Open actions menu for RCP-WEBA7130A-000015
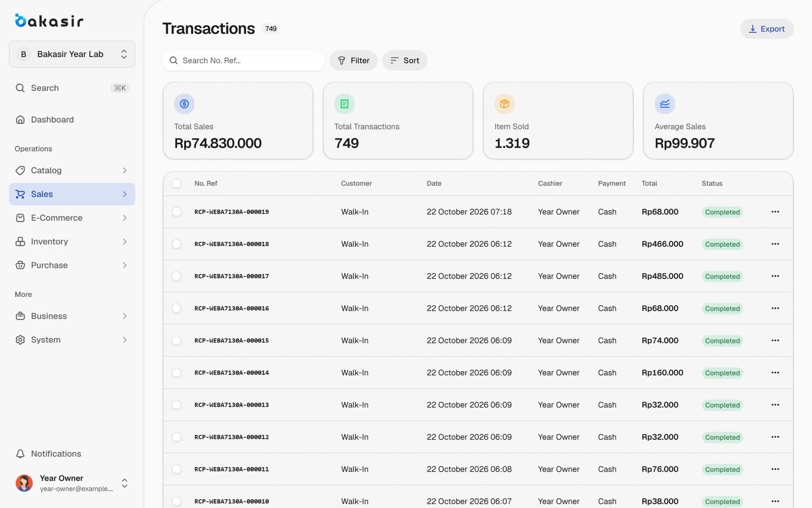The height and width of the screenshot is (508, 812). [775, 340]
